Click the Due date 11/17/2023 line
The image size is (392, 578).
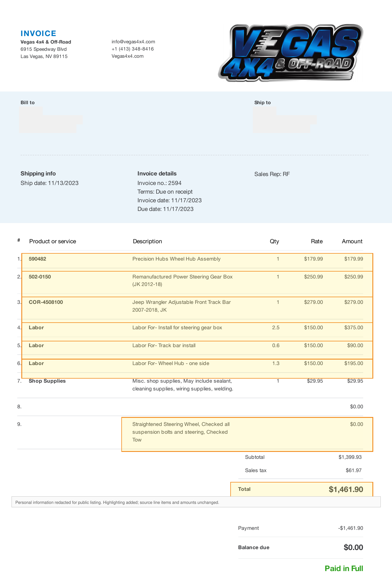point(165,209)
